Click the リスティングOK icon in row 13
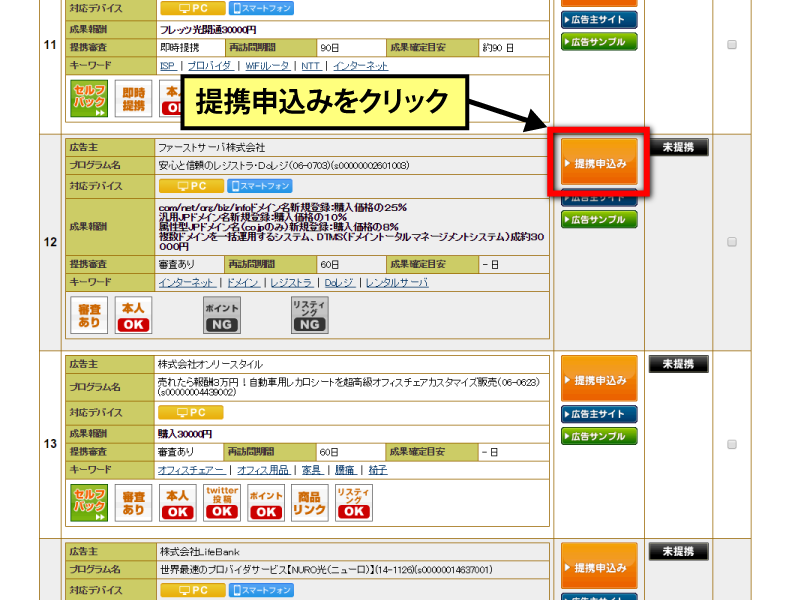The width and height of the screenshot is (800, 600). pos(353,503)
